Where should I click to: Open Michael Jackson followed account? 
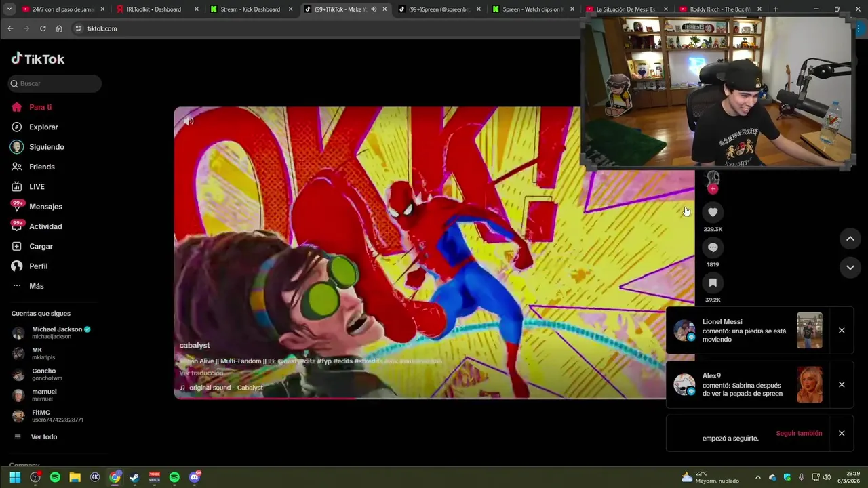[x=52, y=333]
